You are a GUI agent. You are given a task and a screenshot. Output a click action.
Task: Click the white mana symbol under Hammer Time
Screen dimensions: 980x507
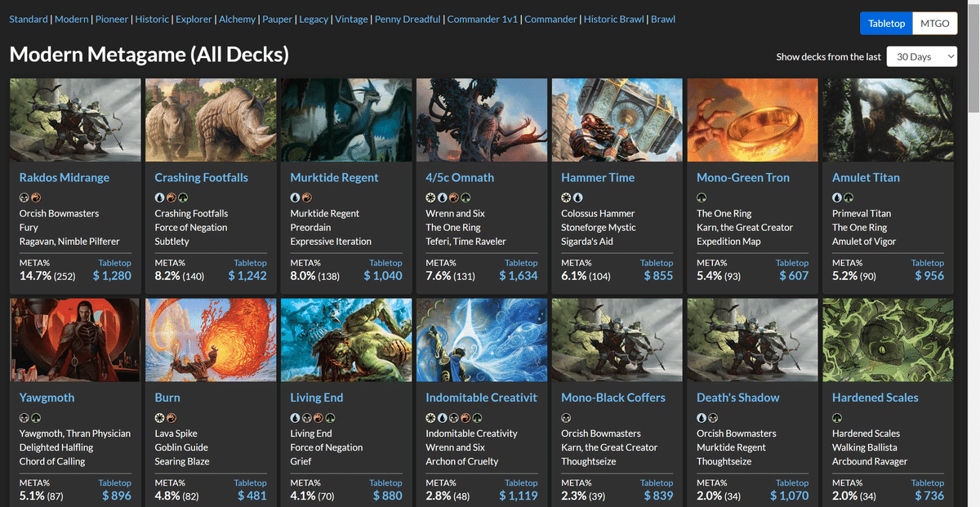567,198
